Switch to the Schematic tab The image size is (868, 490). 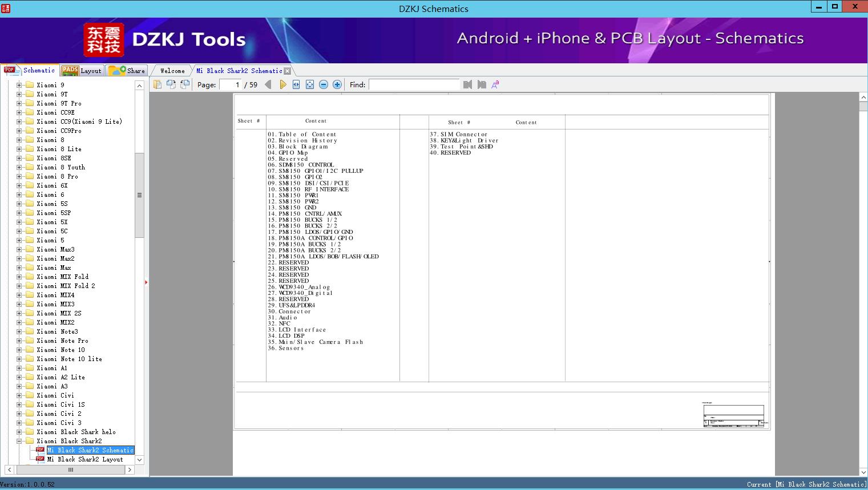coord(30,70)
